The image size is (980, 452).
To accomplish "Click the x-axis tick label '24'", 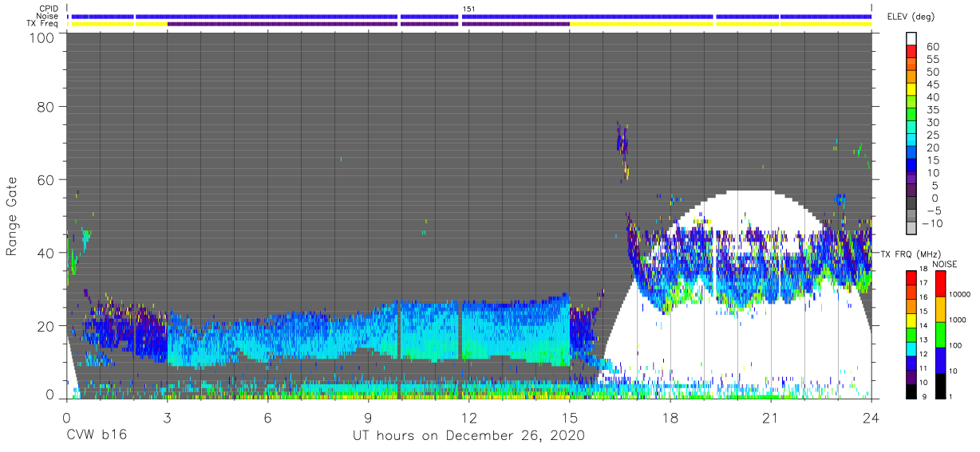I will (x=871, y=416).
